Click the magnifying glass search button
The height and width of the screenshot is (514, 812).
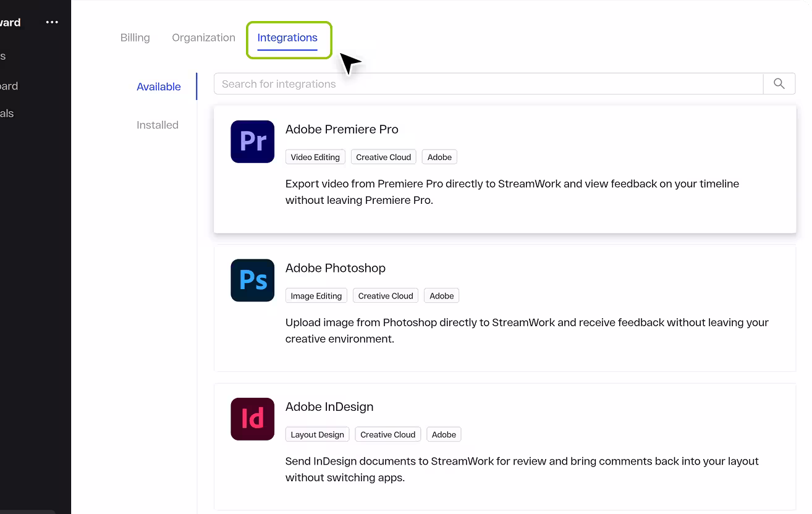[779, 84]
